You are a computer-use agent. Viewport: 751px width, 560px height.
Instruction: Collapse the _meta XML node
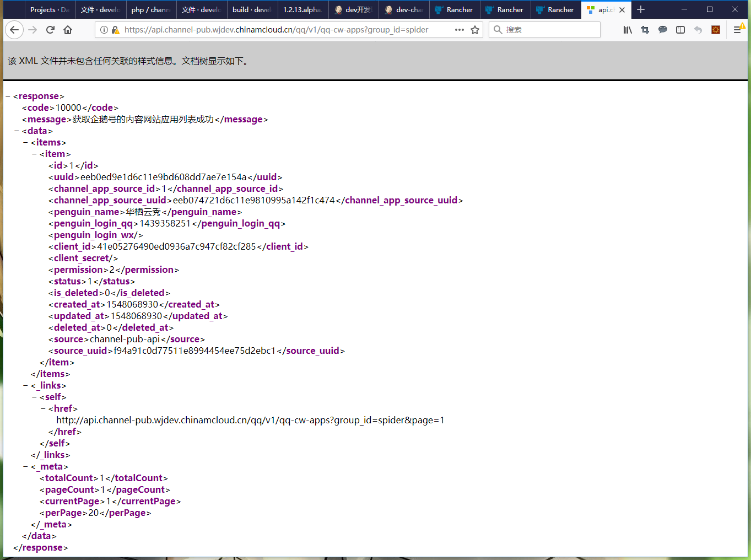tap(26, 467)
